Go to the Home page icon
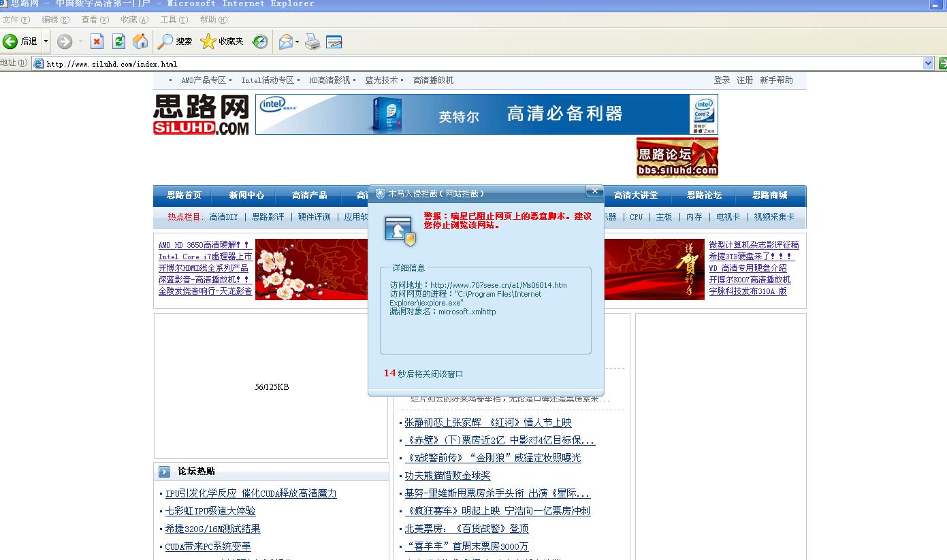Viewport: 947px width, 560px height. pyautogui.click(x=140, y=42)
